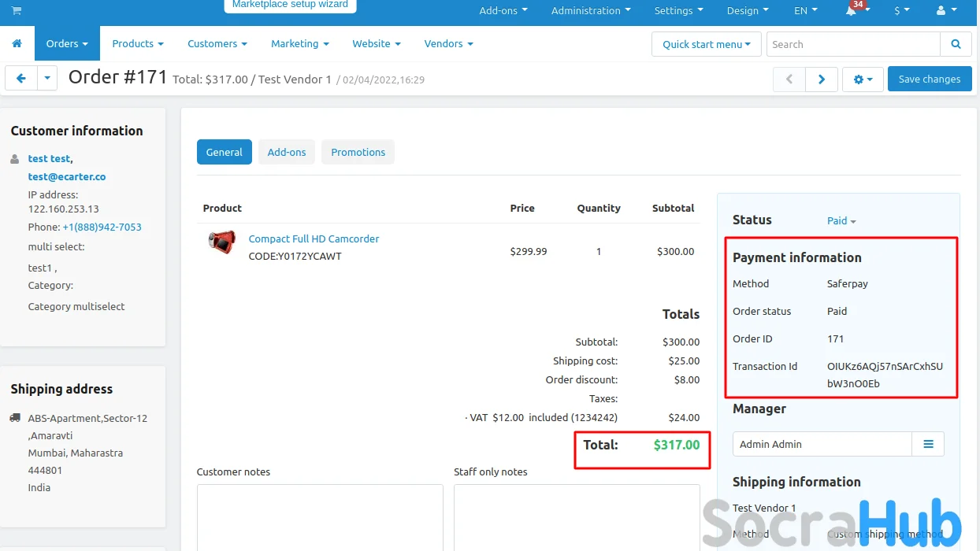
Task: Go to the previous order chevron
Action: [789, 79]
